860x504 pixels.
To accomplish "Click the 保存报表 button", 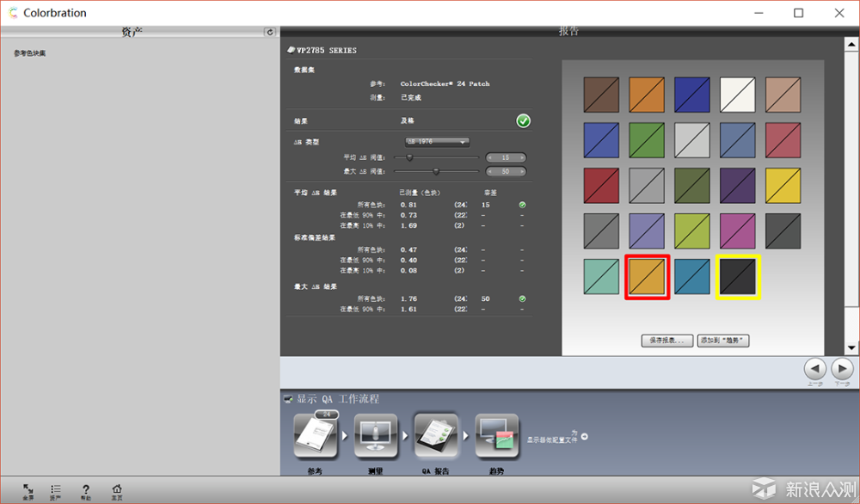I will click(x=667, y=341).
